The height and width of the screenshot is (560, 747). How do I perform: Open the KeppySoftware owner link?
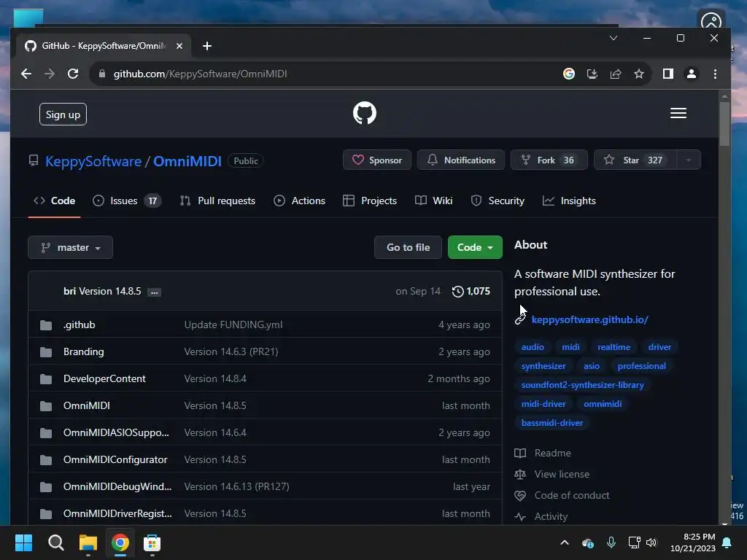[93, 161]
